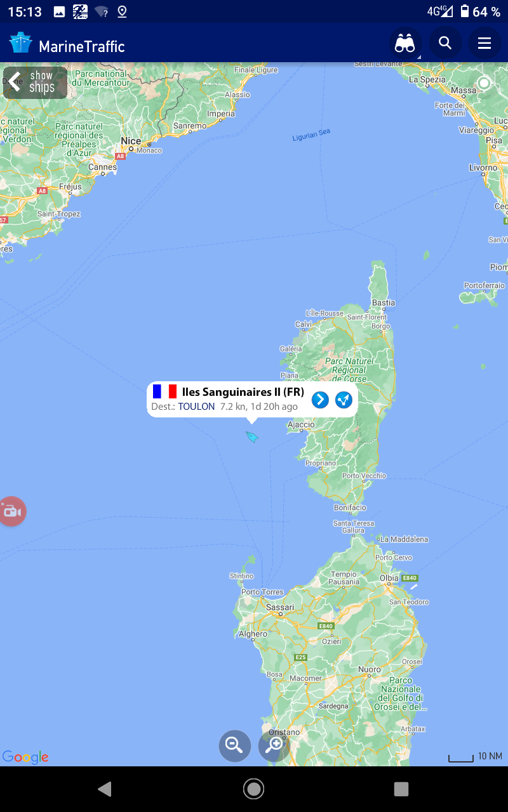
Task: Open the hamburger menu
Action: point(485,43)
